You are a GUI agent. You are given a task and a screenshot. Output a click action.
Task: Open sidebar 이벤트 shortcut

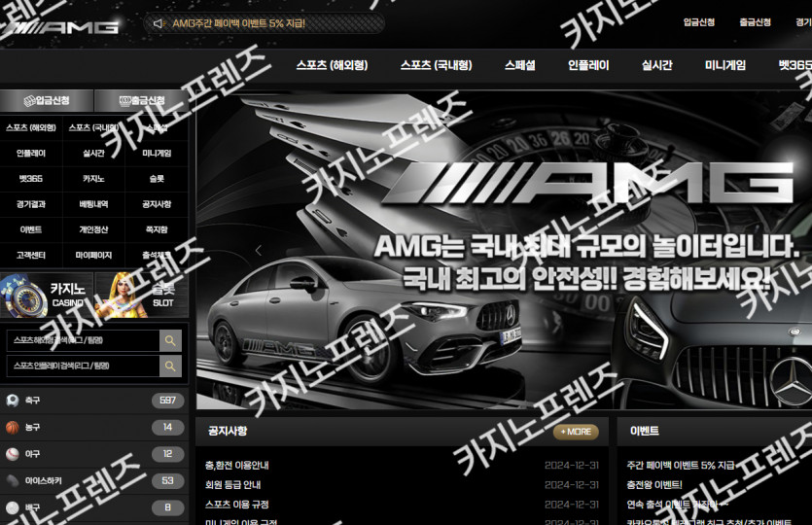pyautogui.click(x=31, y=229)
